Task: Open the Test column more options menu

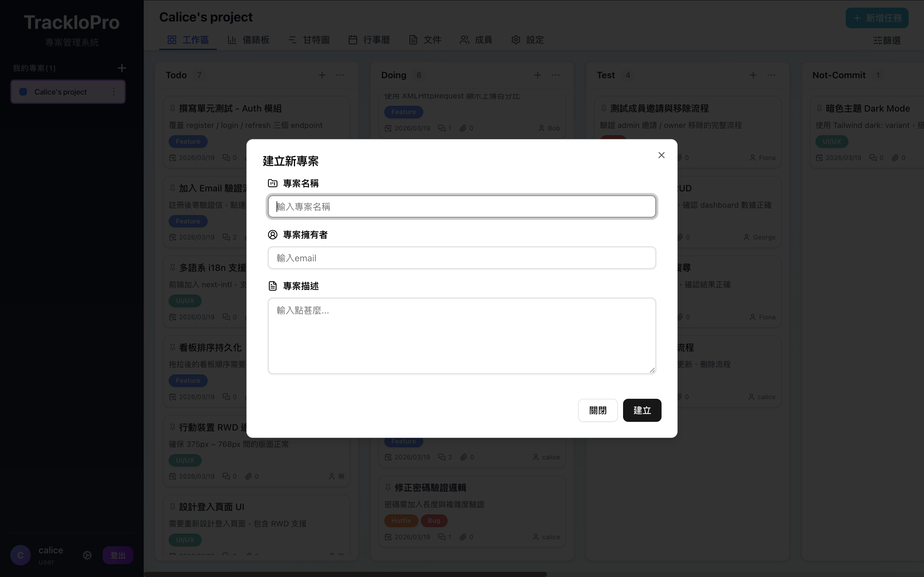Action: point(771,75)
